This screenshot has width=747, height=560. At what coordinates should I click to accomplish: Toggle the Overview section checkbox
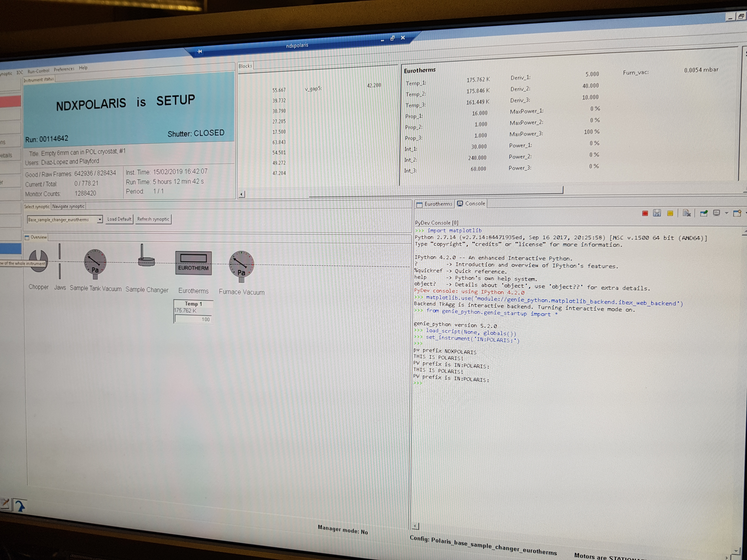27,237
